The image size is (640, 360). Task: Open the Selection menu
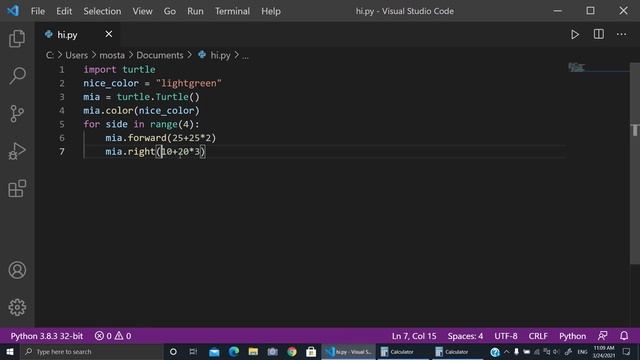click(102, 11)
